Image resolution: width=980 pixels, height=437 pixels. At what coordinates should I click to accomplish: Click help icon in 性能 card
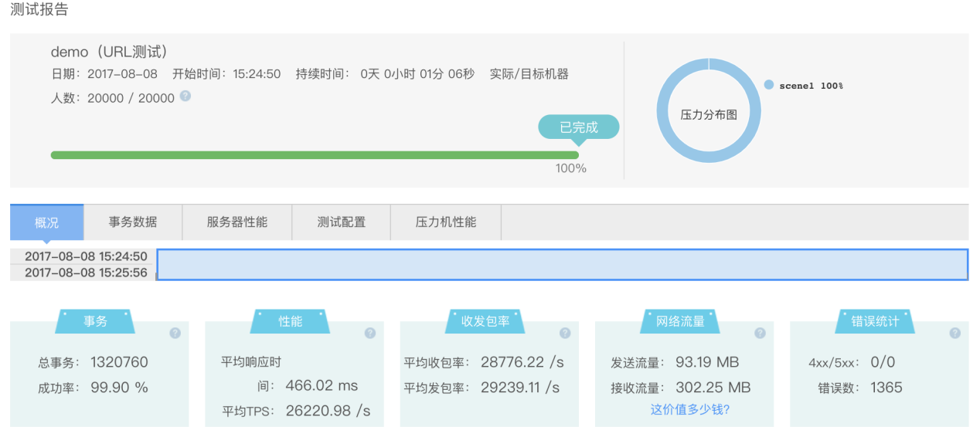[x=370, y=333]
